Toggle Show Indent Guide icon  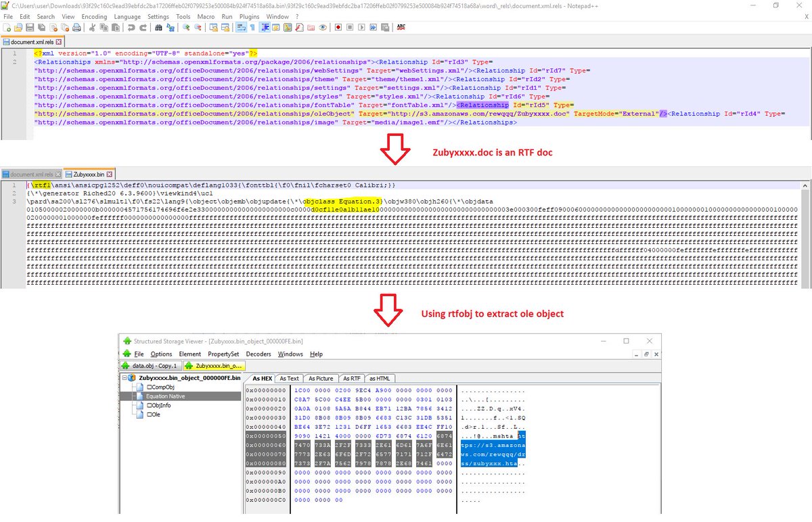click(x=265, y=27)
